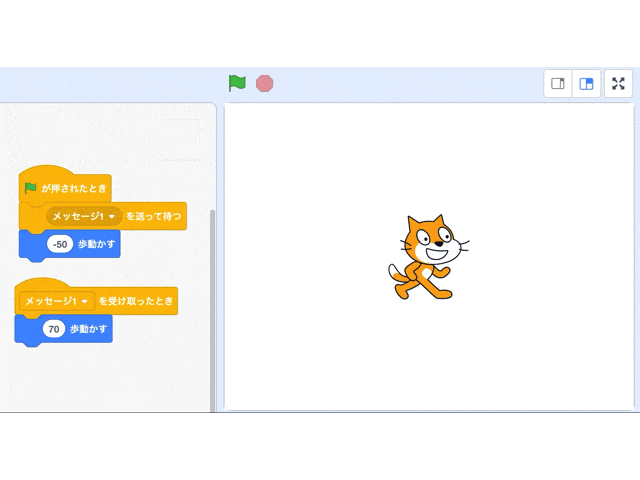This screenshot has height=480, width=640.
Task: Click the green flag to start the project
Action: pyautogui.click(x=237, y=84)
